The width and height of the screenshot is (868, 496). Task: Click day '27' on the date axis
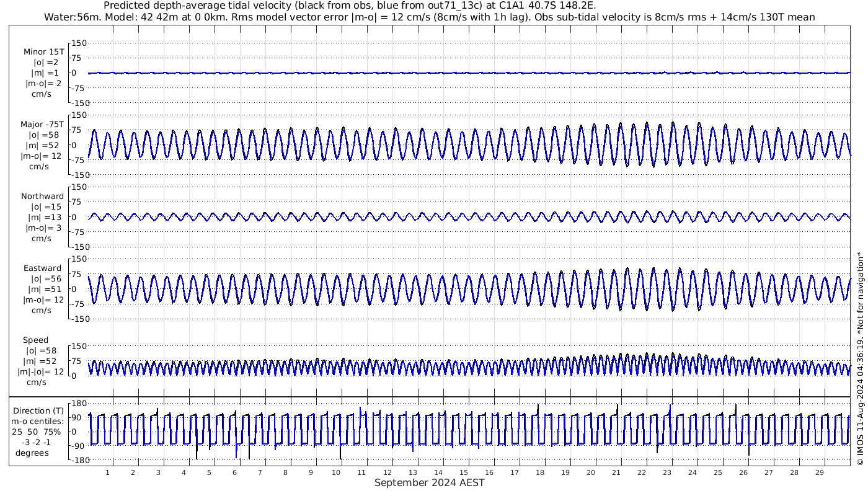(768, 472)
